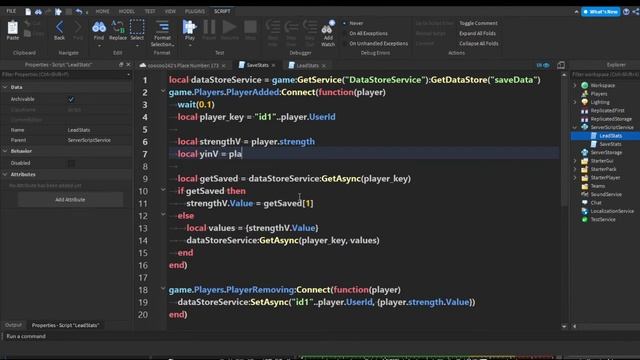This screenshot has height=360, width=640.
Task: Switch to the MODEL ribbon tab
Action: (x=127, y=11)
